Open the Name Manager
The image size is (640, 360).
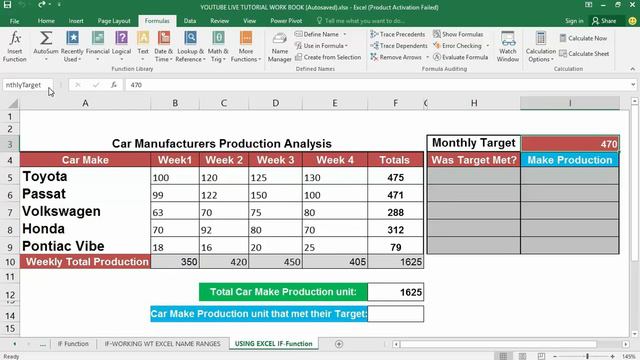280,47
